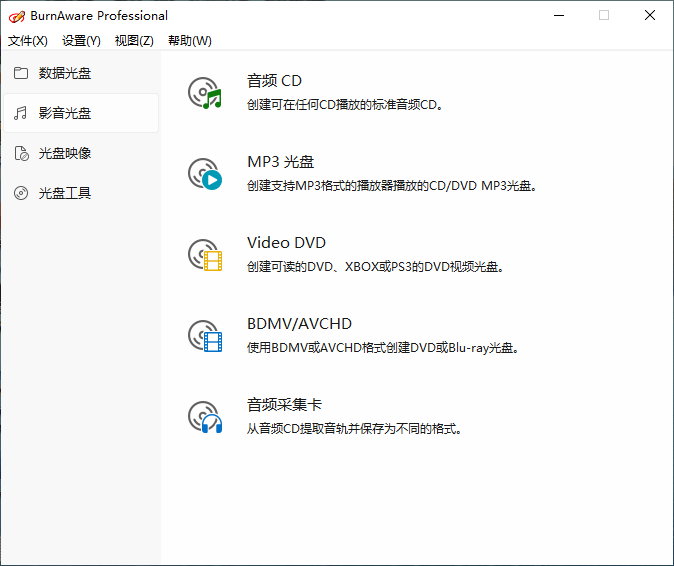This screenshot has height=566, width=674.
Task: Select the 数据光盘 sidebar tab
Action: (x=81, y=73)
